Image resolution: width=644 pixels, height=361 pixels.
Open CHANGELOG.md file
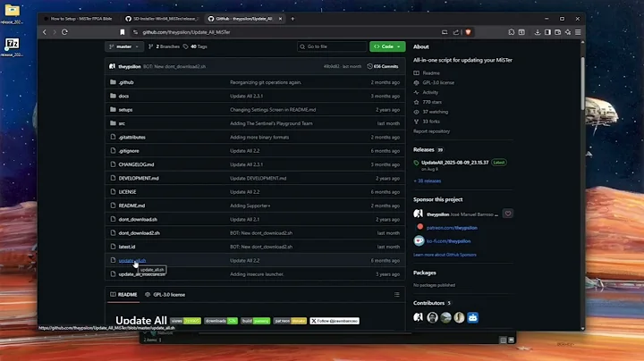point(136,164)
